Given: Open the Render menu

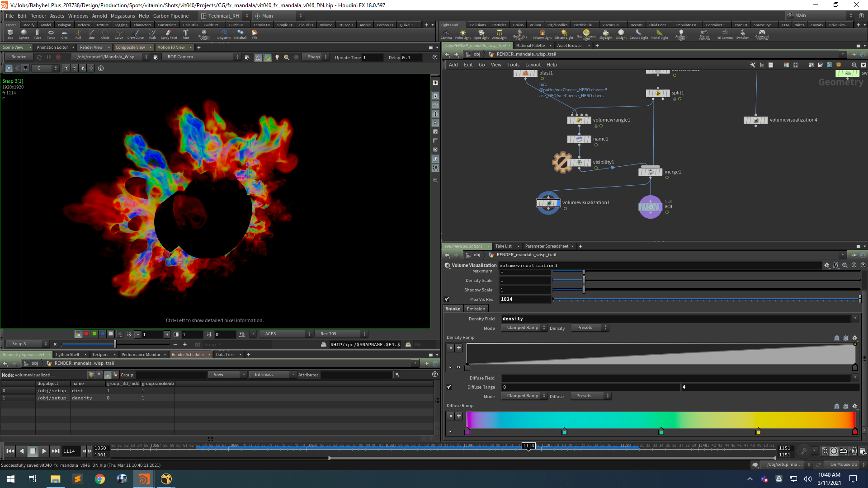Looking at the screenshot, I should 38,16.
